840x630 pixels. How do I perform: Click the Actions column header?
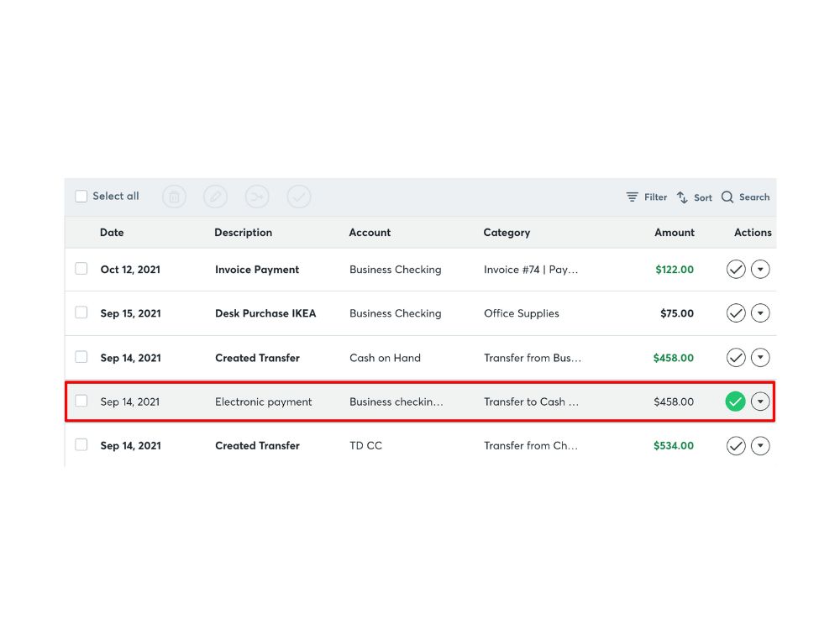coord(753,233)
